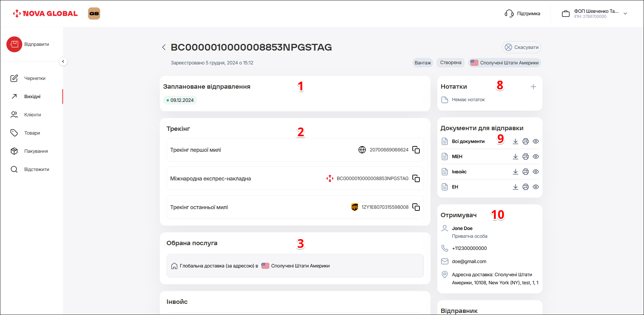
Task: Go back using the arrow before shipment number
Action: 164,47
